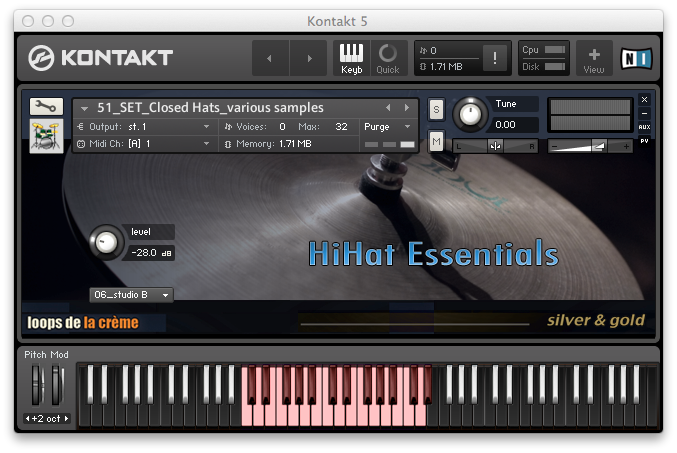
Task: Toggle the AUX sends button
Action: 644,127
